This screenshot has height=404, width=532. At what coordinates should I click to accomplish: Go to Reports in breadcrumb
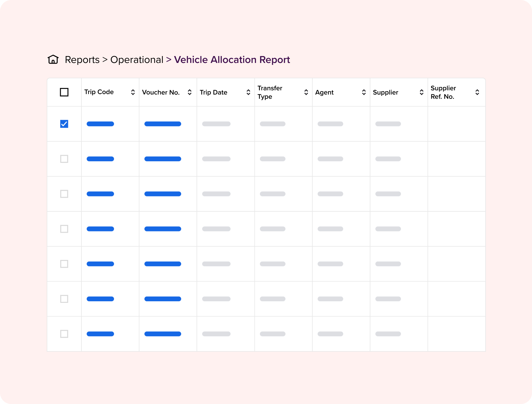[82, 60]
